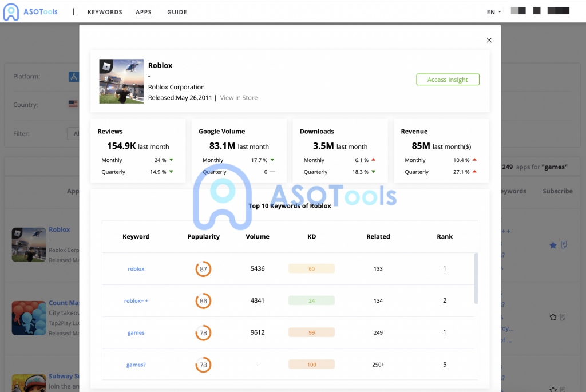Click the popularity circle in 'games?' row
The width and height of the screenshot is (586, 392).
click(203, 365)
